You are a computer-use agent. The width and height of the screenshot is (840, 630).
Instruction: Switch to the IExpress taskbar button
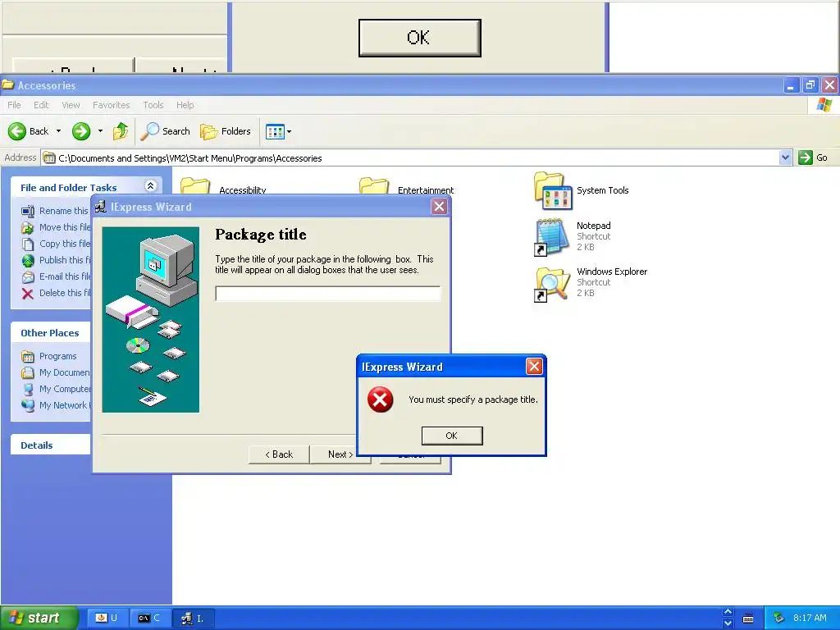pyautogui.click(x=193, y=619)
